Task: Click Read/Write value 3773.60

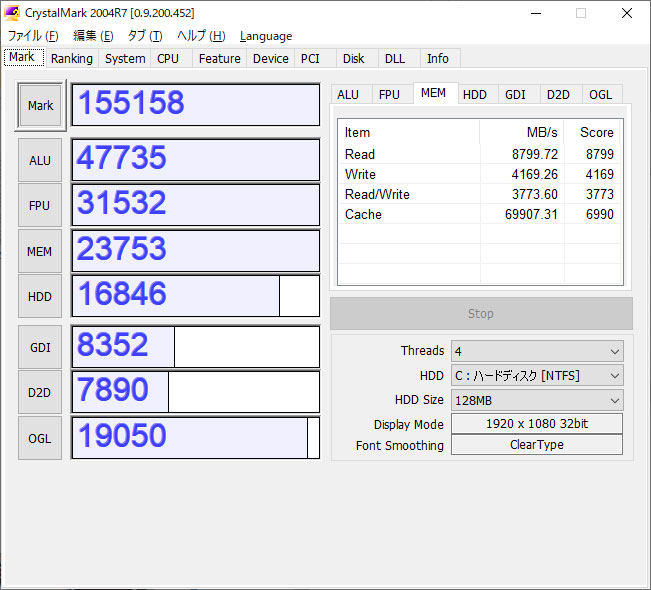Action: click(535, 194)
